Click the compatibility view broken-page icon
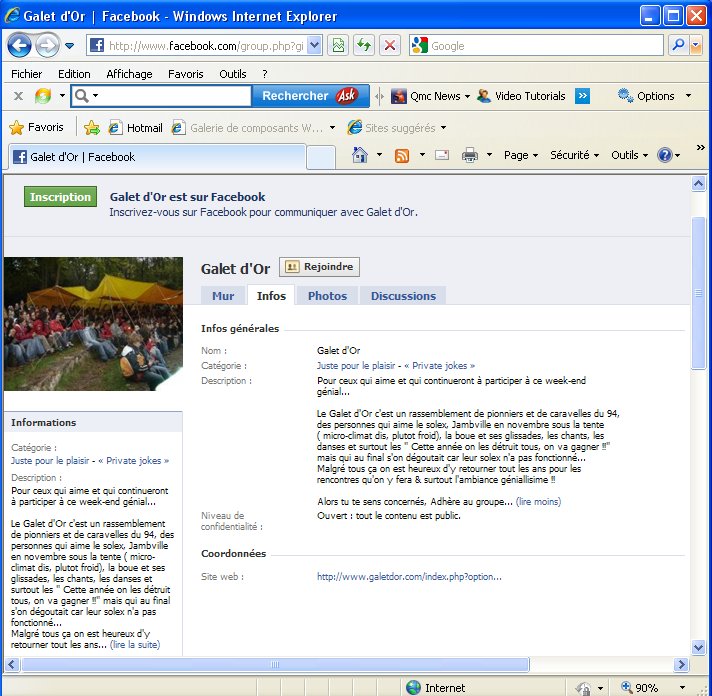Viewport: 712px width, 696px height. (338, 45)
